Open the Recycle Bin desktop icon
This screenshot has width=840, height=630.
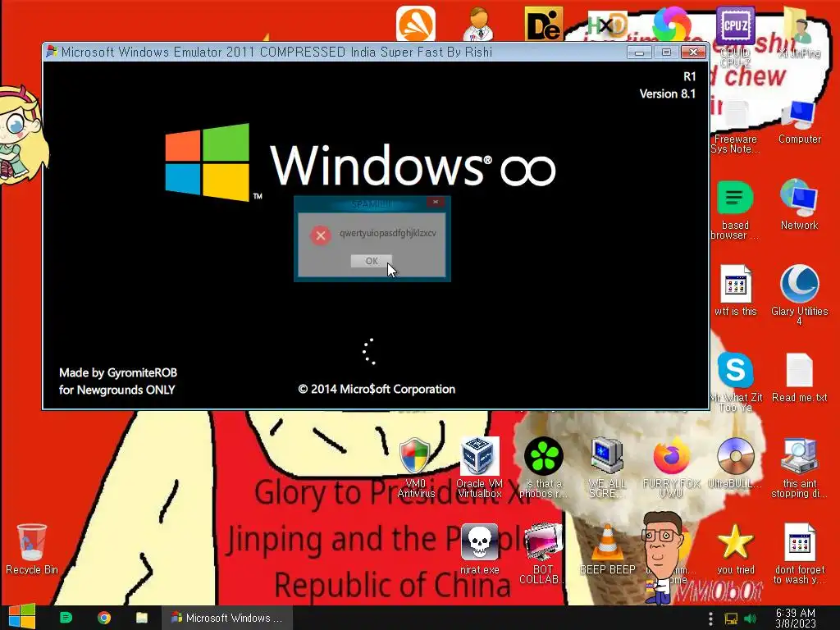pos(32,549)
